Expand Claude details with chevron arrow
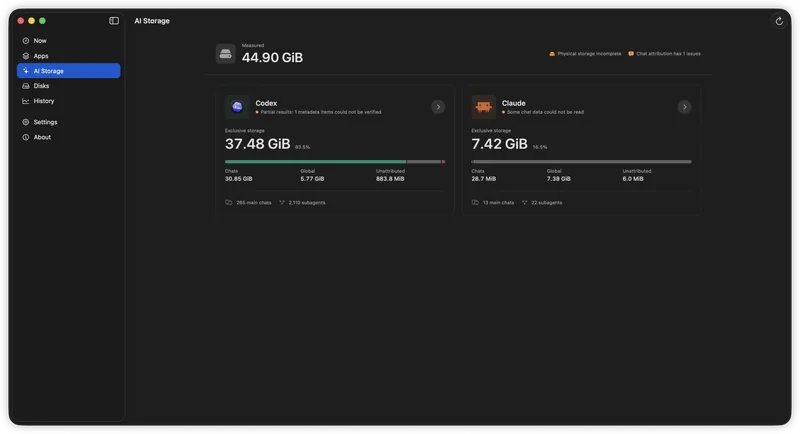The height and width of the screenshot is (434, 800). coord(684,107)
